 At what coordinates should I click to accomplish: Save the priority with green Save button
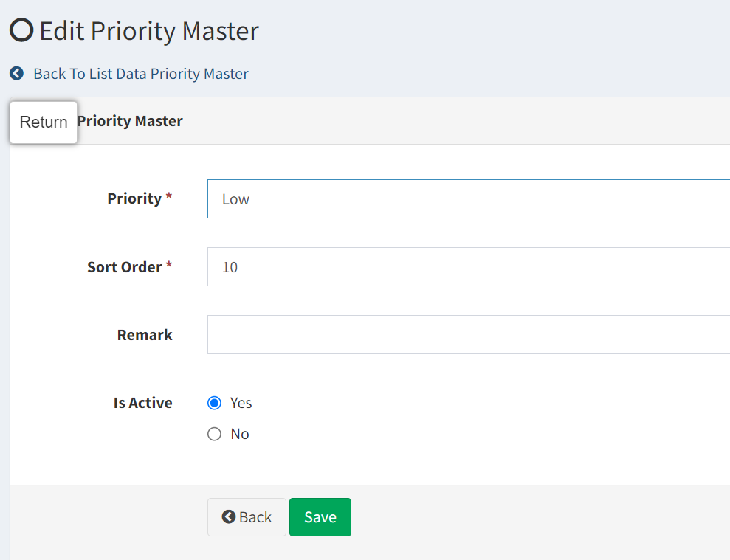320,517
